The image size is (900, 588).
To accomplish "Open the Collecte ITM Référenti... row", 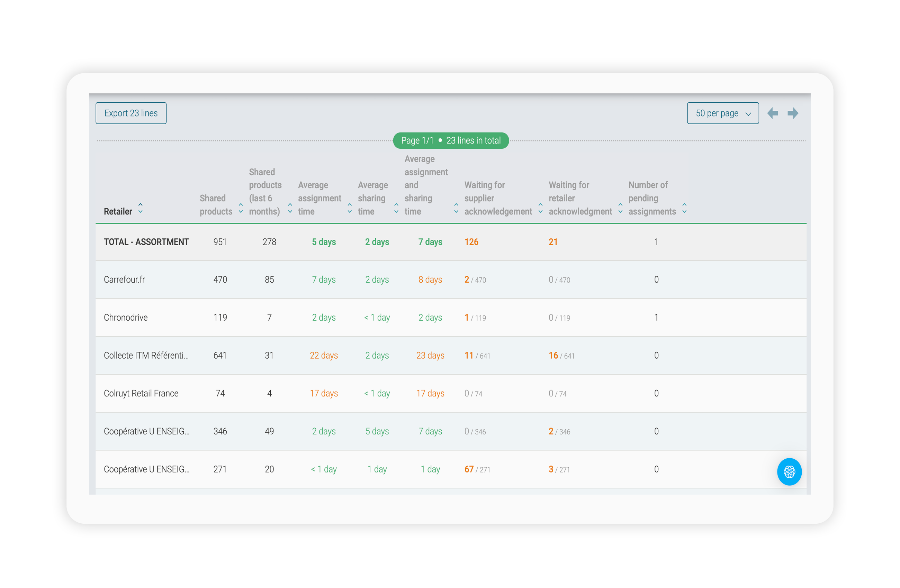I will pos(451,356).
